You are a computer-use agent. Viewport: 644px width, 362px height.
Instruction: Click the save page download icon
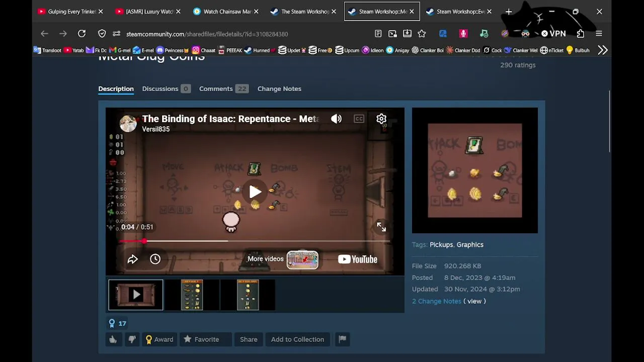click(407, 34)
